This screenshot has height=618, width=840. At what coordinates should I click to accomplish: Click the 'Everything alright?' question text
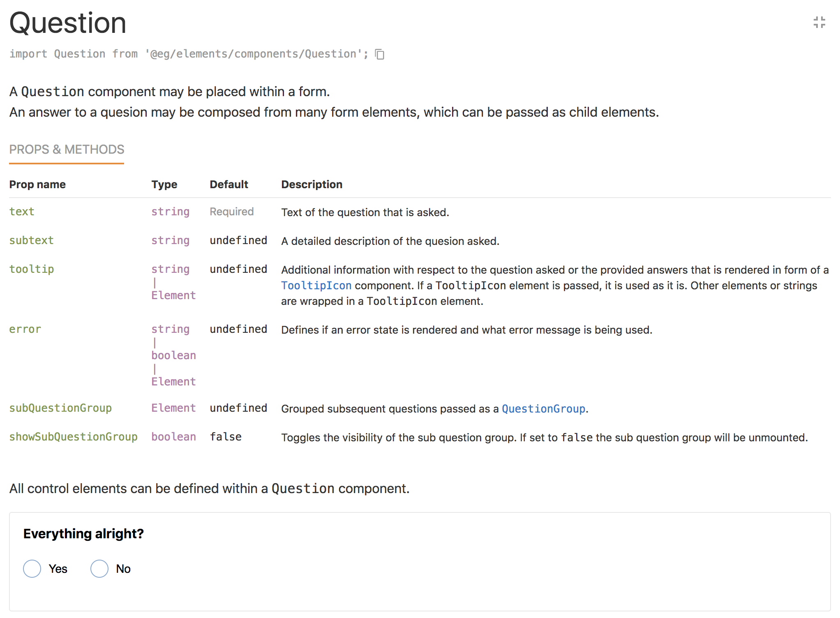[x=83, y=533]
